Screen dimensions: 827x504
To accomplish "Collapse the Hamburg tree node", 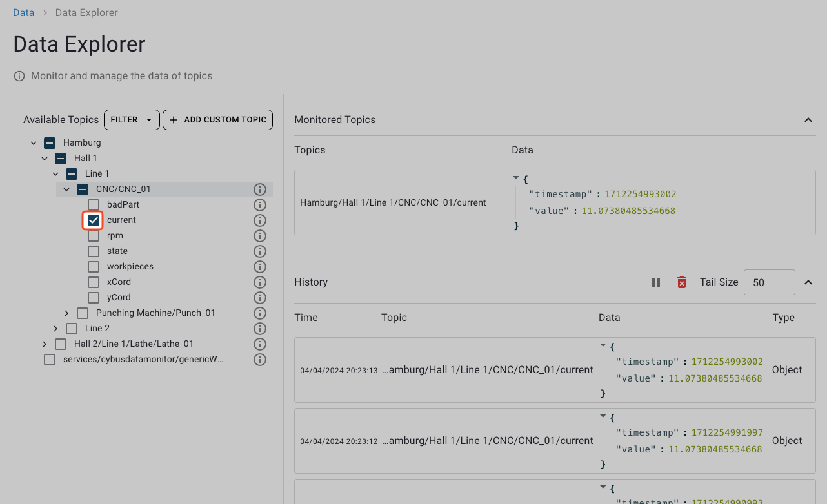I will pyautogui.click(x=34, y=143).
